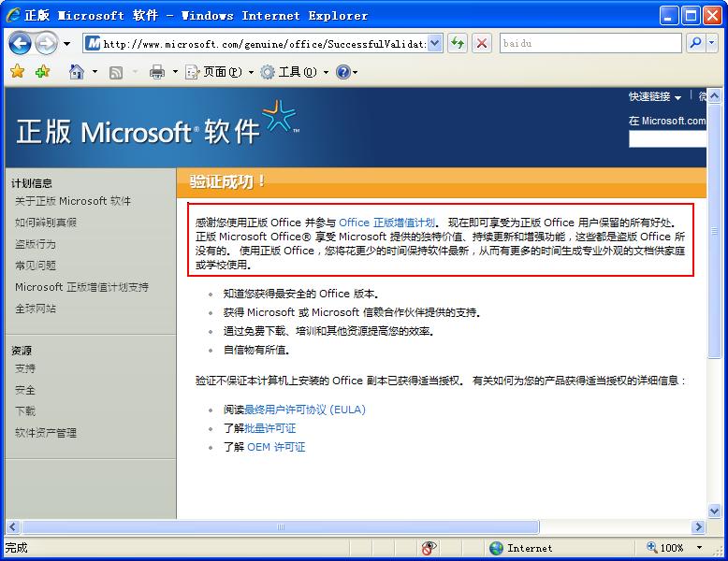Click the address bar URL field
Screen dimensions: 728x561
pyautogui.click(x=255, y=44)
